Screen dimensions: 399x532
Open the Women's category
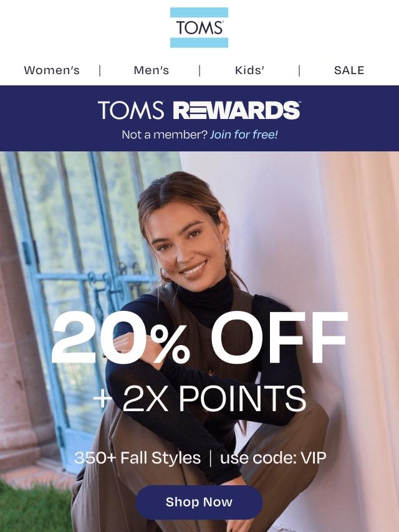(52, 70)
